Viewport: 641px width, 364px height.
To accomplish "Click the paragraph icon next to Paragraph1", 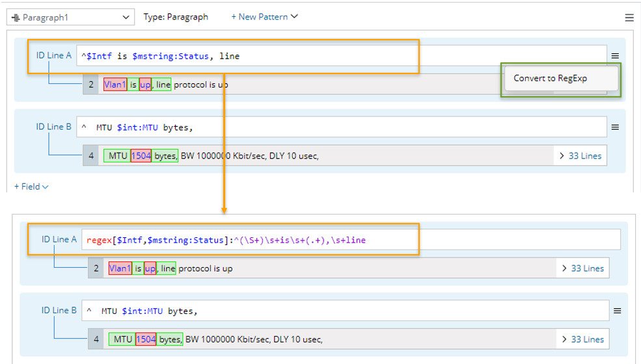I will (x=16, y=18).
